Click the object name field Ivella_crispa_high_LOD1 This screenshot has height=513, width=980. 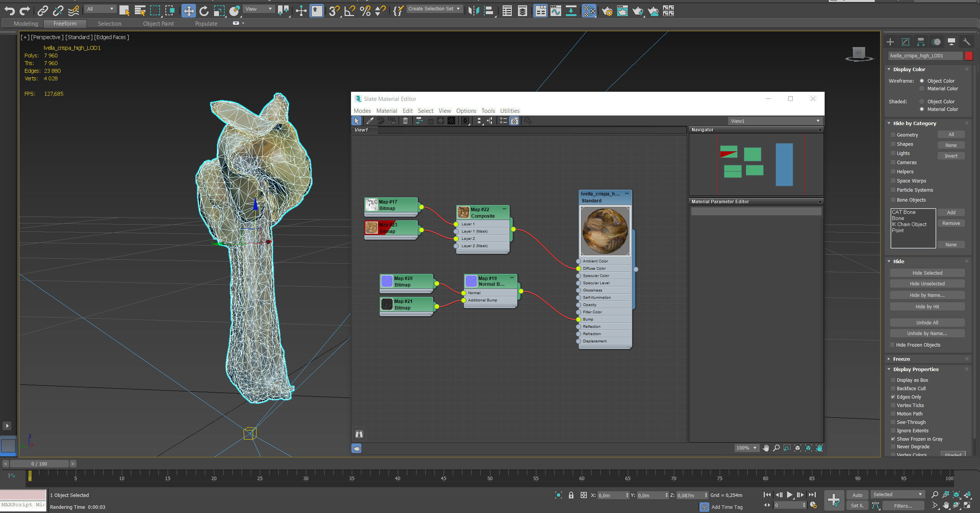[925, 56]
